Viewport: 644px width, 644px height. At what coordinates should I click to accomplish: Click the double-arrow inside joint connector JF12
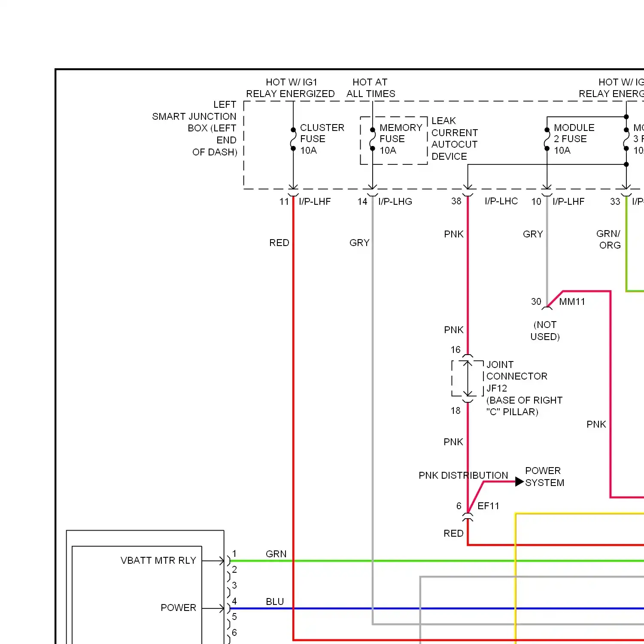point(468,378)
